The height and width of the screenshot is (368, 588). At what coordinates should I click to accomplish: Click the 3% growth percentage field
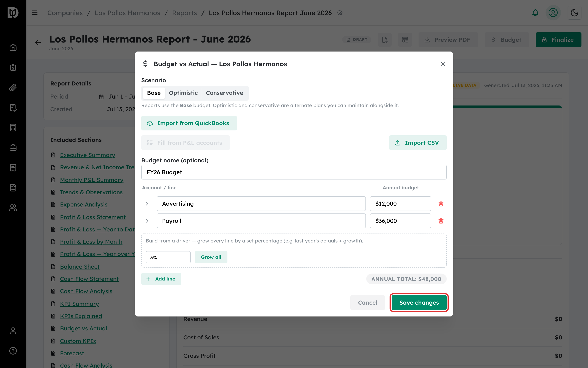(x=168, y=257)
